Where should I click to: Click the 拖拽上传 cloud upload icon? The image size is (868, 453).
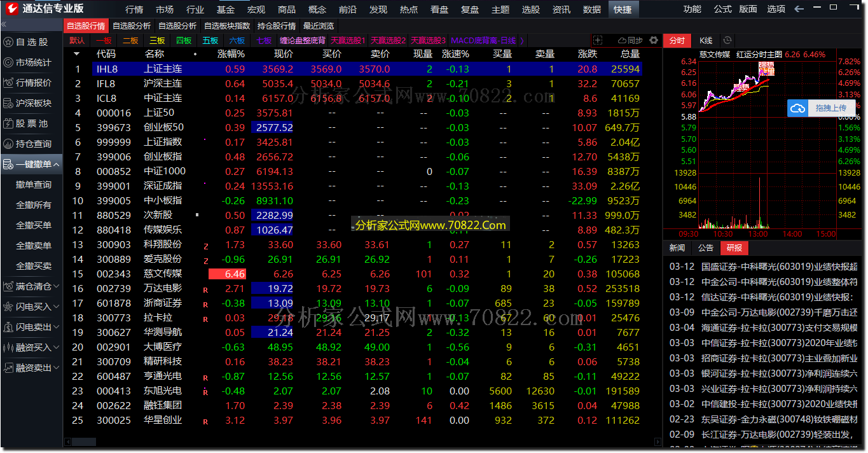[797, 109]
